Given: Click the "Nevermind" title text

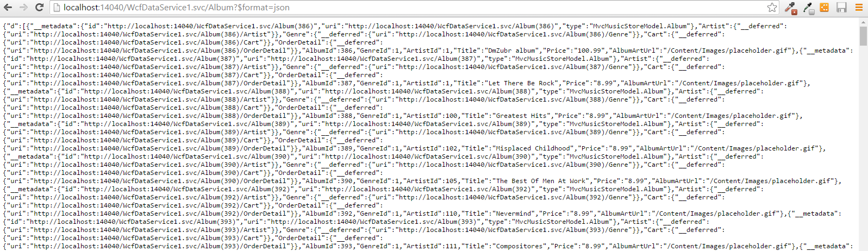Looking at the screenshot, I should [x=514, y=214].
